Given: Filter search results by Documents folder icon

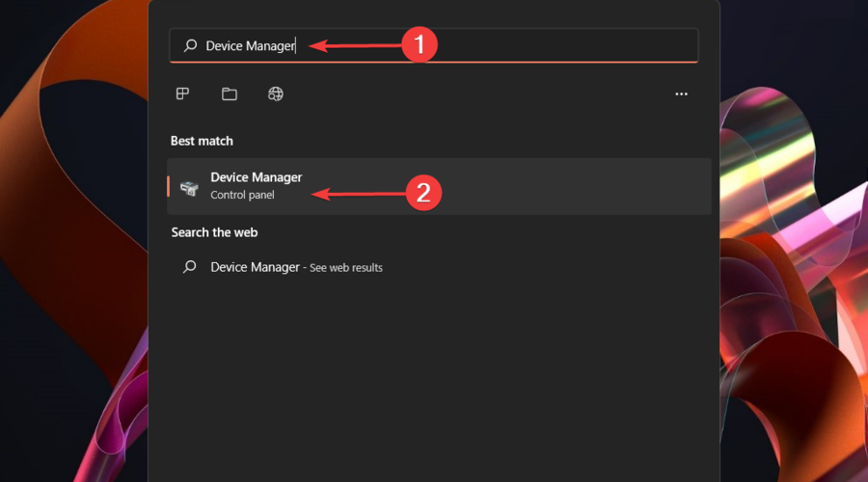Looking at the screenshot, I should [x=229, y=94].
